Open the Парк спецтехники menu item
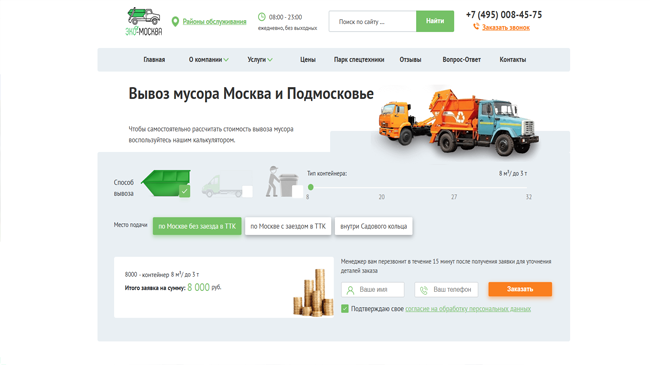Screen dimensions: 650x365 (x=359, y=60)
